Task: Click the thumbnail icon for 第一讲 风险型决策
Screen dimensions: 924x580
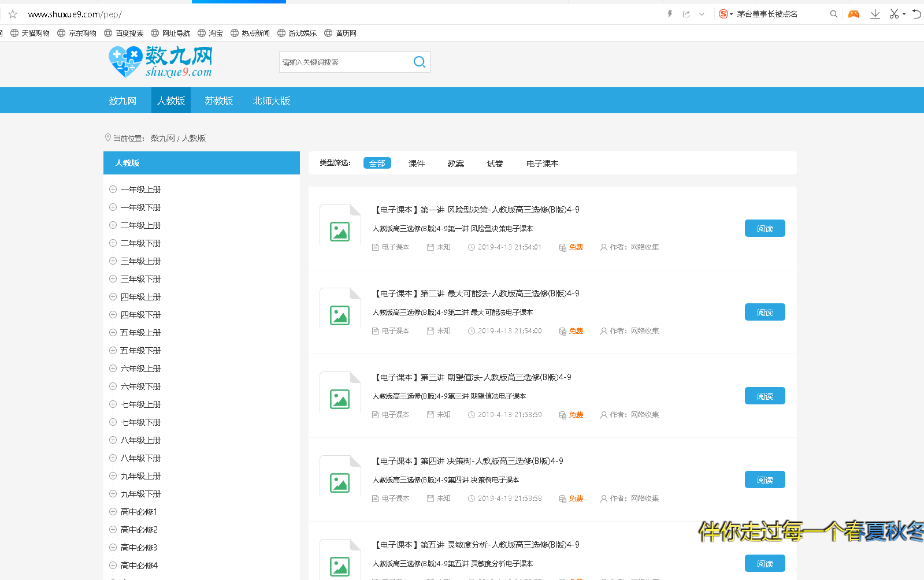Action: tap(340, 225)
